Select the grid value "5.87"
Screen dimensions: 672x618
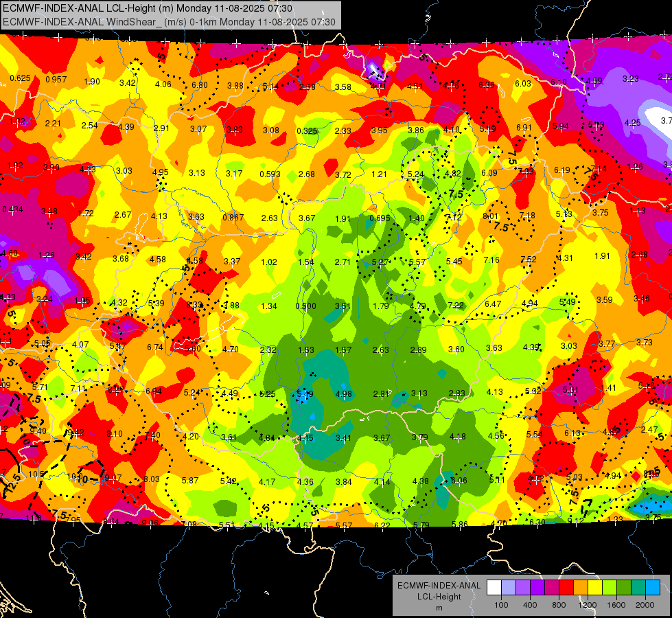point(190,481)
